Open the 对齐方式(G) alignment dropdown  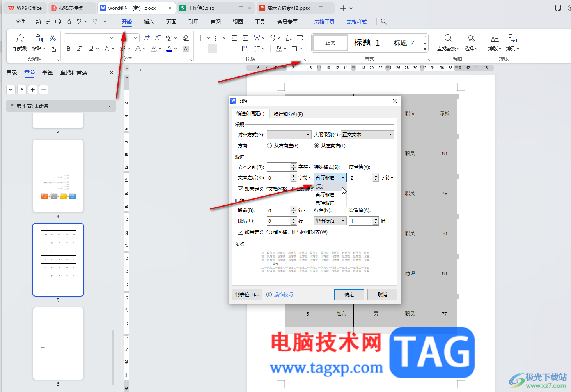point(289,134)
